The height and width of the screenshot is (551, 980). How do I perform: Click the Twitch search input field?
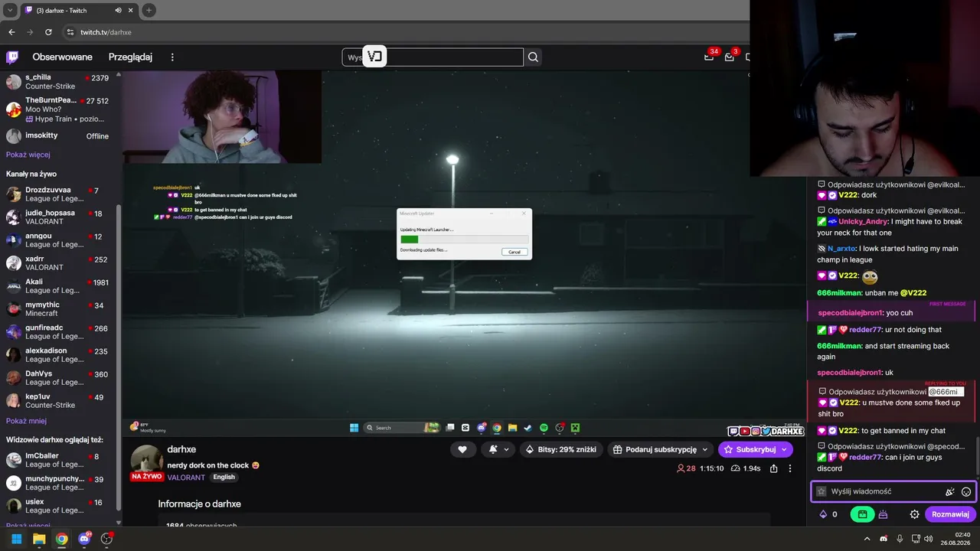[x=433, y=57]
